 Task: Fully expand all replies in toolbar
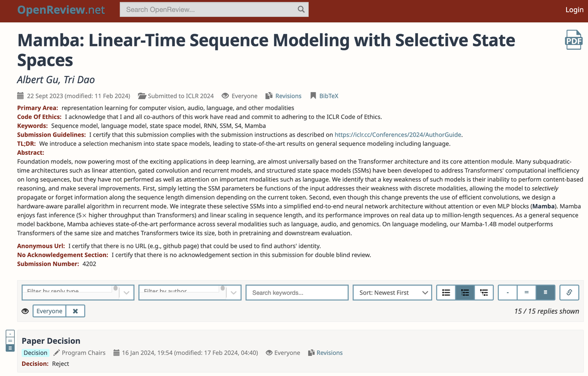545,292
